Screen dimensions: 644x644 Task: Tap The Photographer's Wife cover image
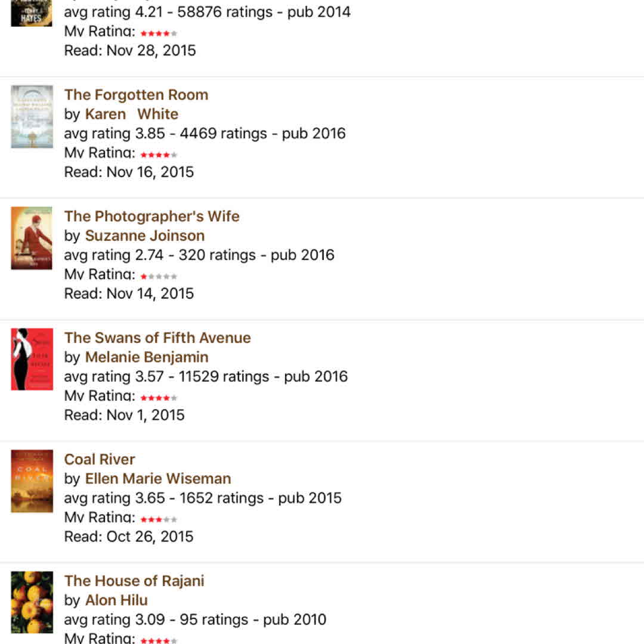32,239
